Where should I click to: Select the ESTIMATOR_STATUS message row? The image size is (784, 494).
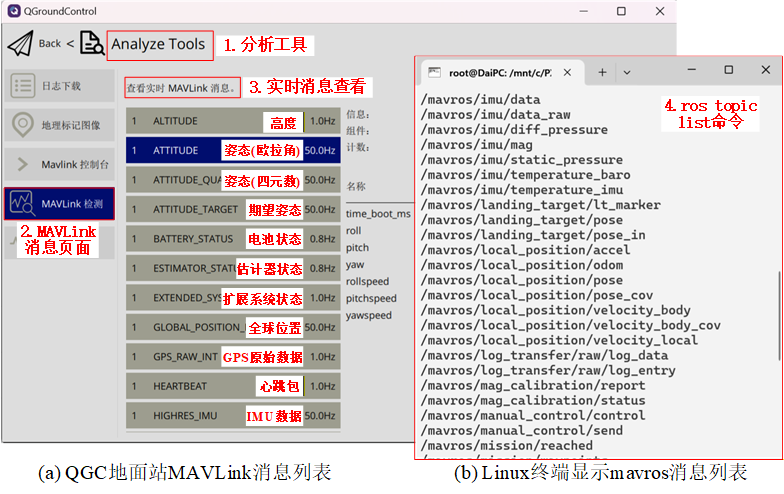pyautogui.click(x=233, y=268)
